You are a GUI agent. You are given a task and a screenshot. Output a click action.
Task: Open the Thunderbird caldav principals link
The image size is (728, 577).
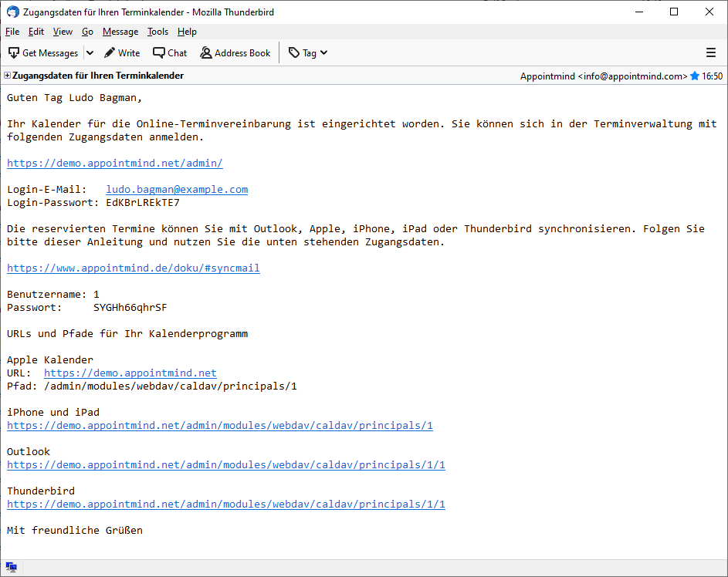tap(226, 504)
